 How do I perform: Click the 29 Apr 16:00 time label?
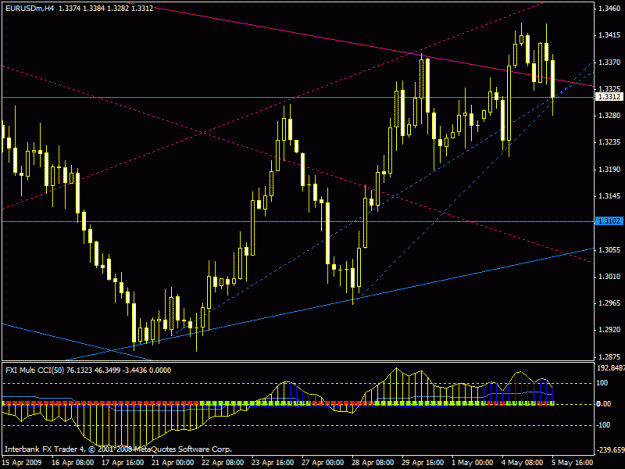coord(423,463)
